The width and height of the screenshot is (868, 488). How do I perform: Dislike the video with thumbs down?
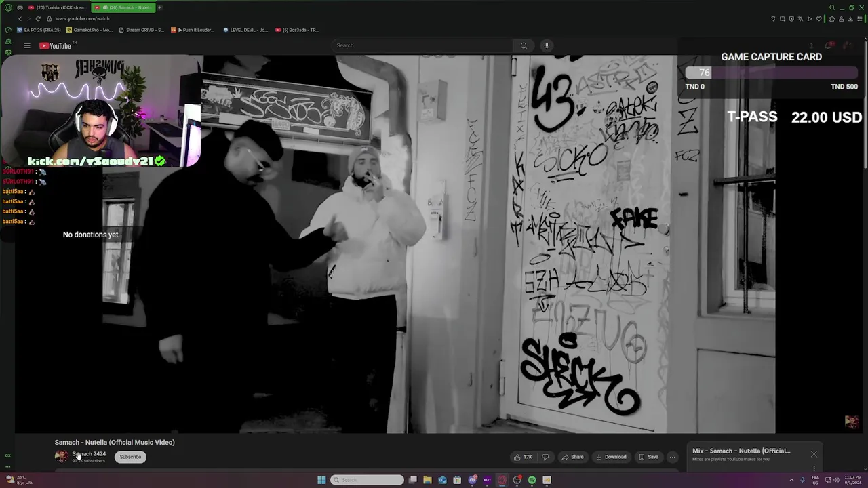click(x=545, y=457)
